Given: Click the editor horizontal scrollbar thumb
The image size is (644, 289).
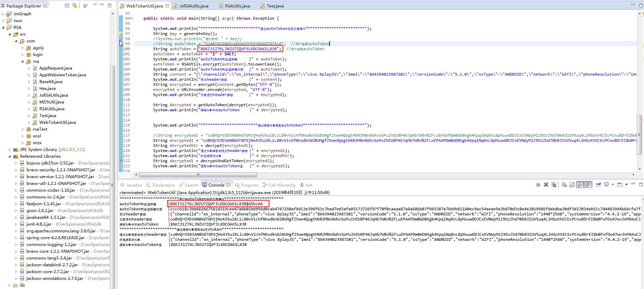Looking at the screenshot, I should (x=198, y=175).
